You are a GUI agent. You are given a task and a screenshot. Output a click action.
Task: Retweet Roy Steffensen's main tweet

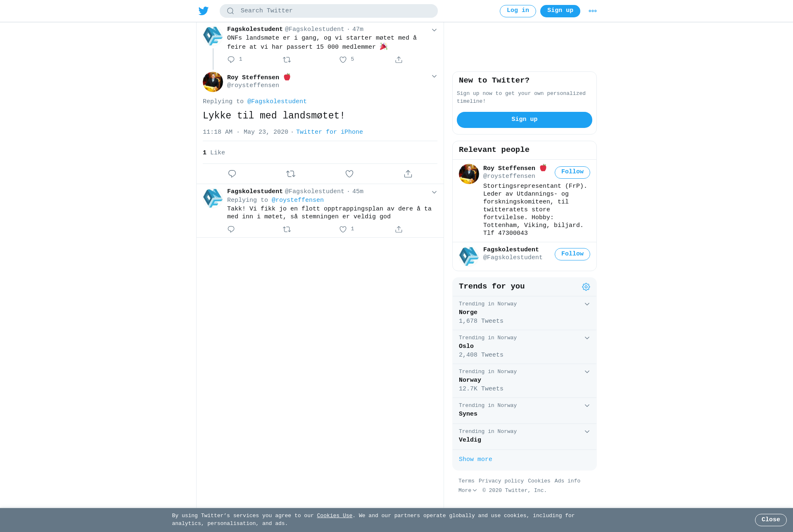point(291,174)
